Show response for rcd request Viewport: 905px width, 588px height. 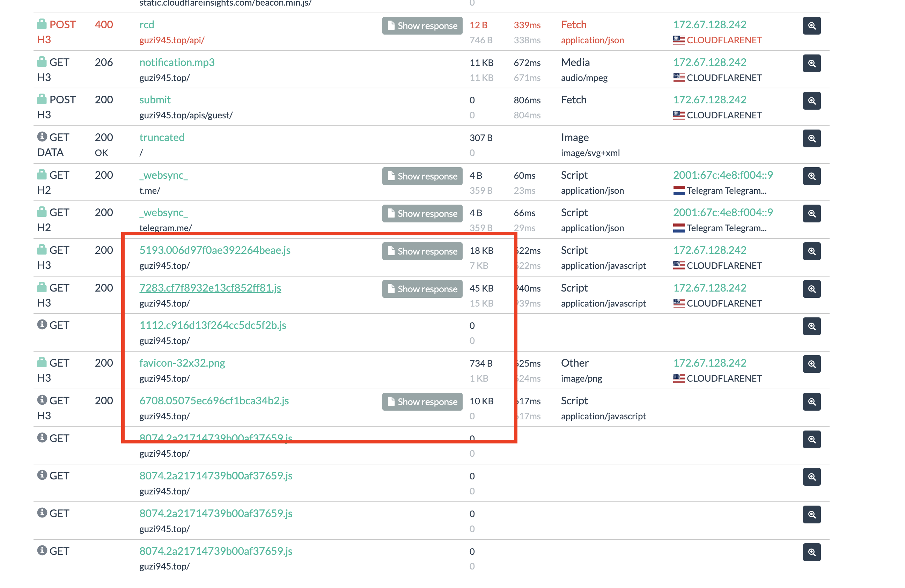[x=422, y=25]
